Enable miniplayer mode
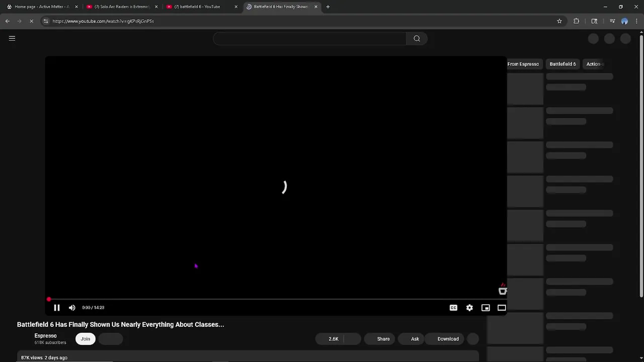Screen dimensions: 644x362 pyautogui.click(x=486, y=308)
